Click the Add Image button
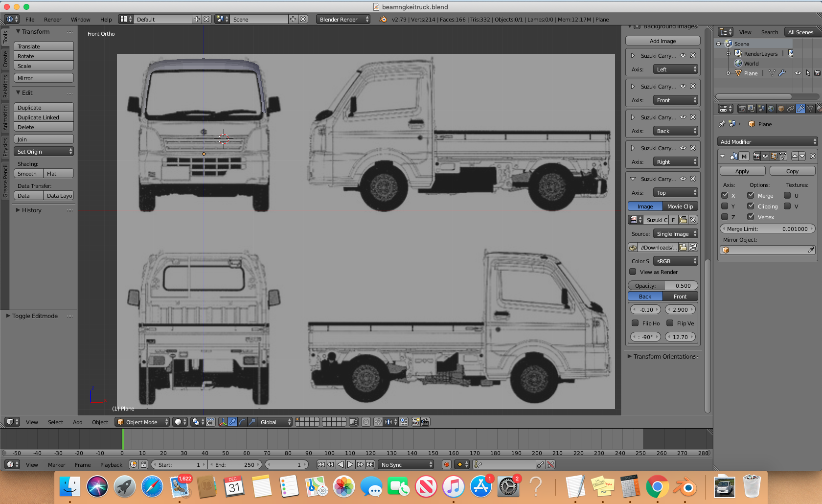 point(662,41)
